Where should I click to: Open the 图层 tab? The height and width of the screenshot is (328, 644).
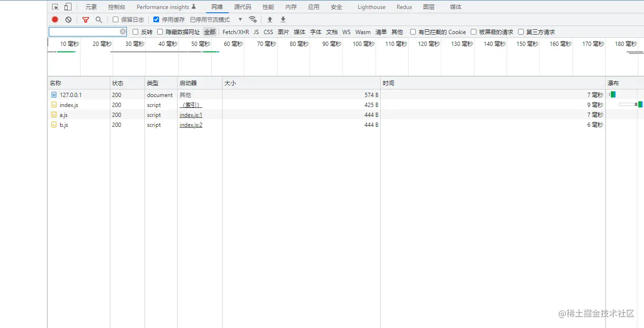(x=429, y=7)
